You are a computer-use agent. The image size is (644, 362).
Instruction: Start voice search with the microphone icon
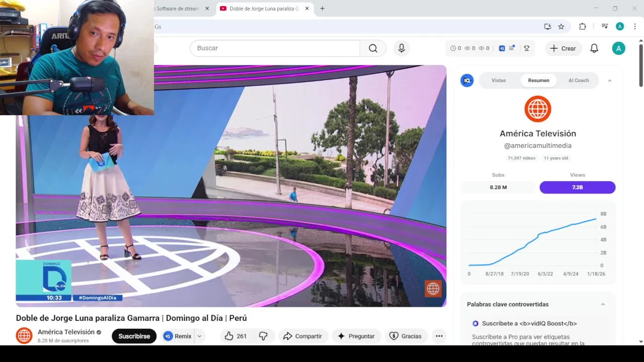click(x=401, y=48)
